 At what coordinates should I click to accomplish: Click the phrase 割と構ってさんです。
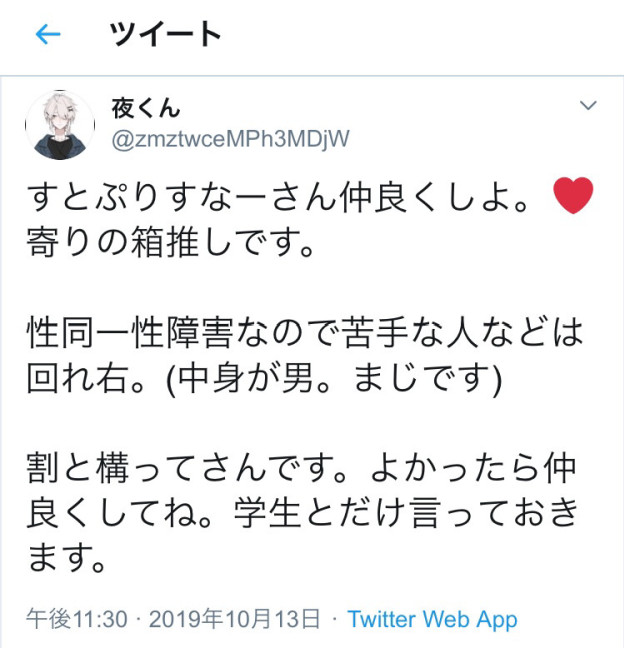(188, 468)
